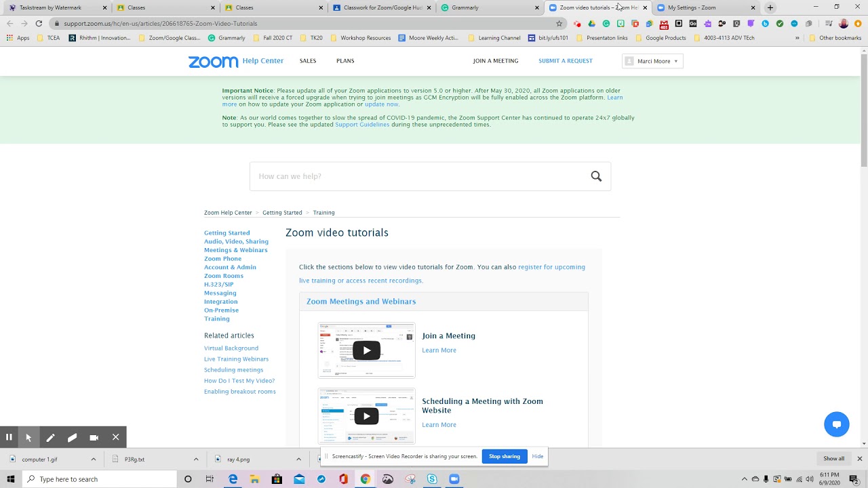The width and height of the screenshot is (868, 488).
Task: Open the Virtual Background related article
Action: tap(231, 348)
